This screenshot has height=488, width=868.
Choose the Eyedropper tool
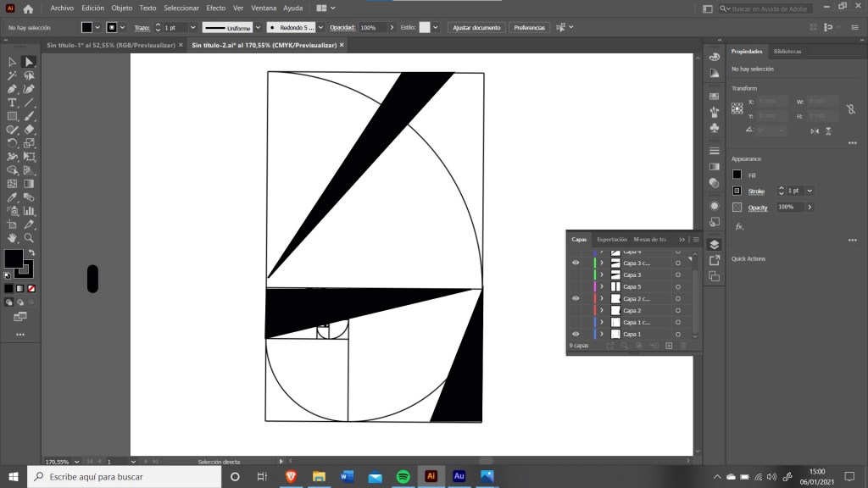click(12, 197)
